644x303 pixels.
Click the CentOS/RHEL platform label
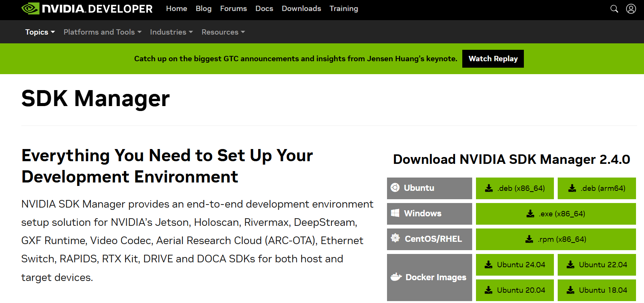pos(433,239)
